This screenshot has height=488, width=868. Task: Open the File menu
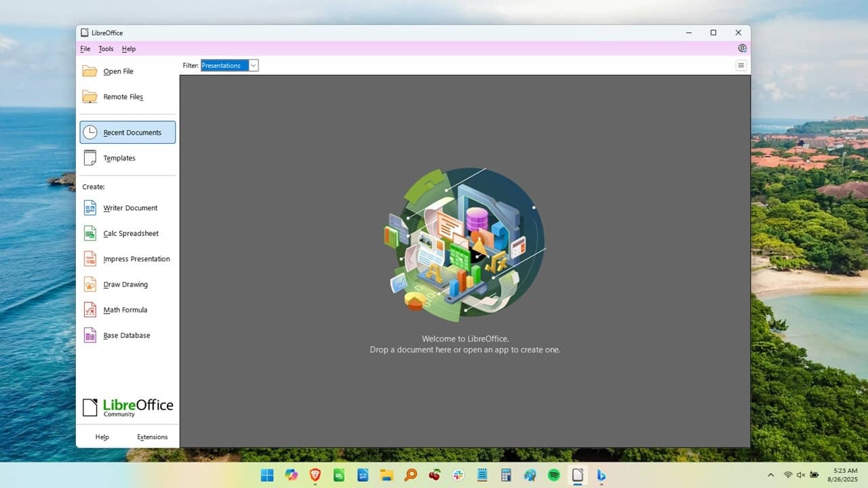click(85, 48)
